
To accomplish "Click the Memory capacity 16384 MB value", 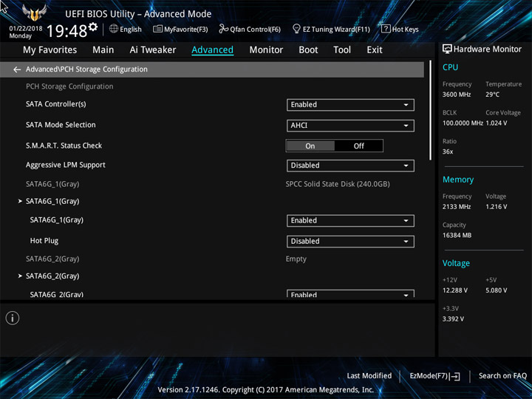I will [457, 236].
